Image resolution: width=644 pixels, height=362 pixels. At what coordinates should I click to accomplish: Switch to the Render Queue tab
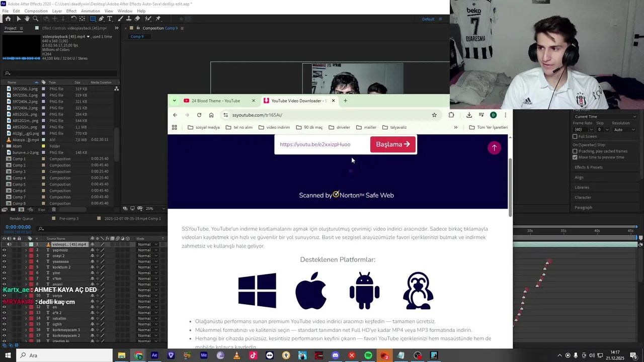pos(21,219)
